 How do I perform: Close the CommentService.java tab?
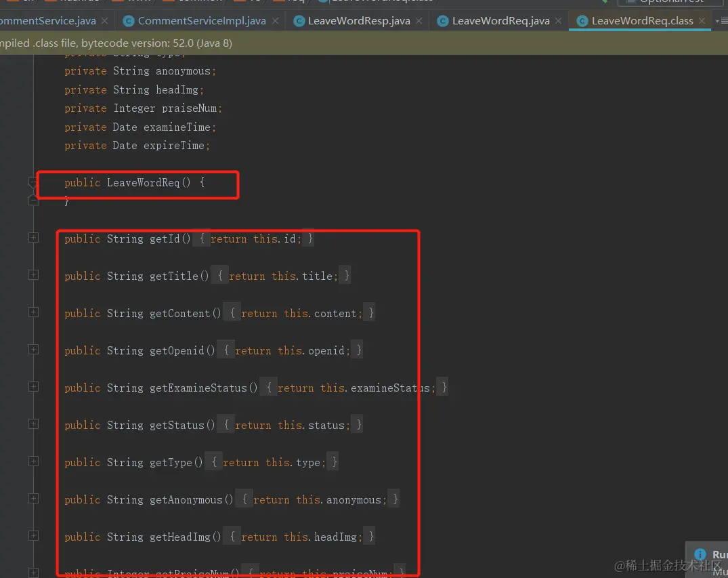(x=105, y=21)
